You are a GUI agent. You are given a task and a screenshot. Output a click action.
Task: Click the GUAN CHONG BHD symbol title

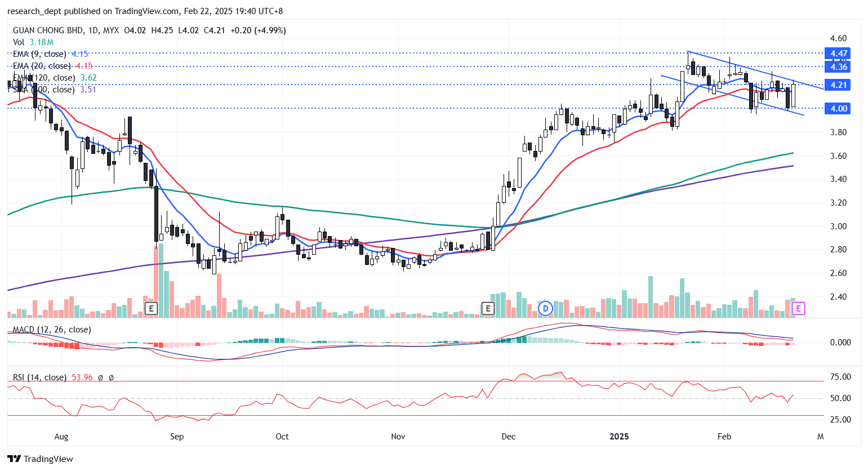(47, 30)
